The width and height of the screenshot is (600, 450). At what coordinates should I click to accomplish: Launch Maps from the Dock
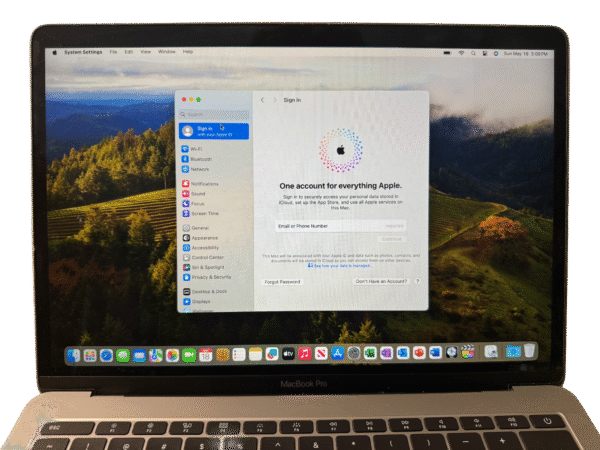(156, 355)
